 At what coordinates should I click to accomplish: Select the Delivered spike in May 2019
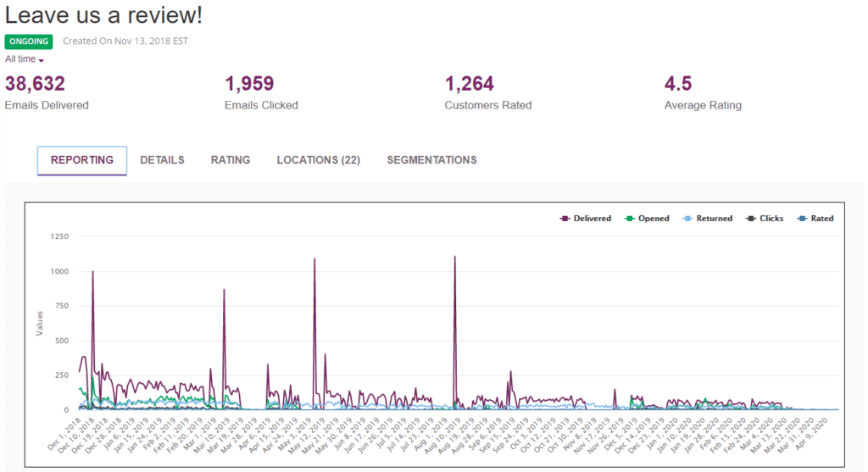314,259
